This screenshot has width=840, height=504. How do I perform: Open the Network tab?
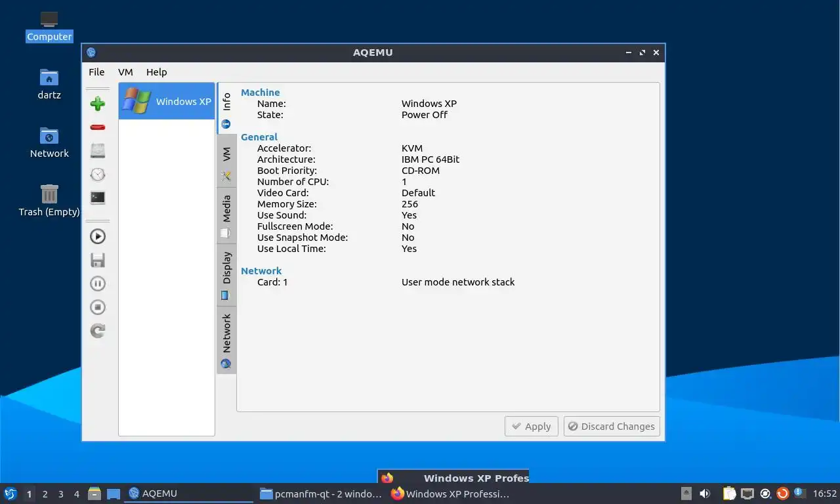tap(226, 341)
